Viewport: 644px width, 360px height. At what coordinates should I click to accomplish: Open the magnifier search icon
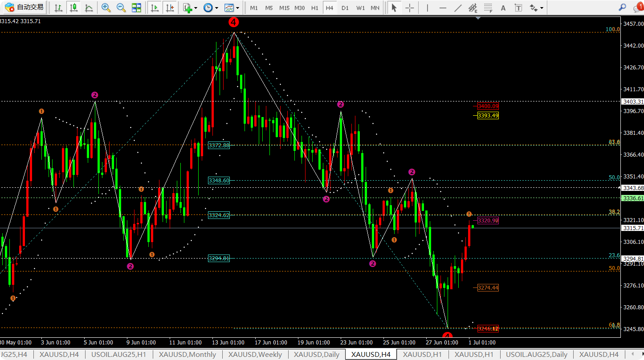623,8
